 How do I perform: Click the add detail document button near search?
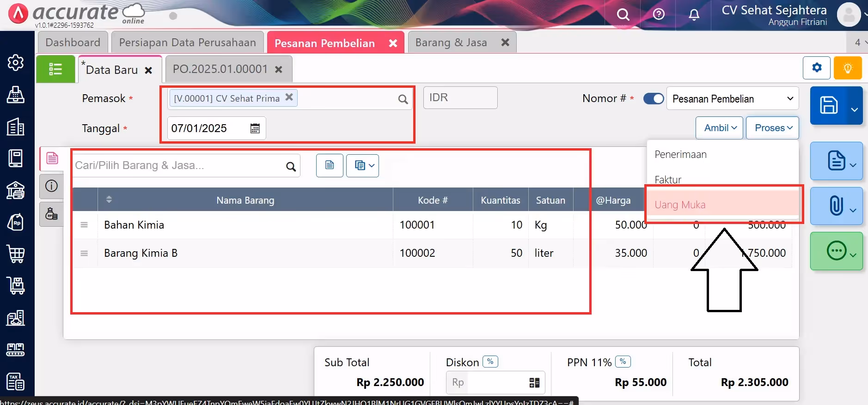tap(330, 165)
